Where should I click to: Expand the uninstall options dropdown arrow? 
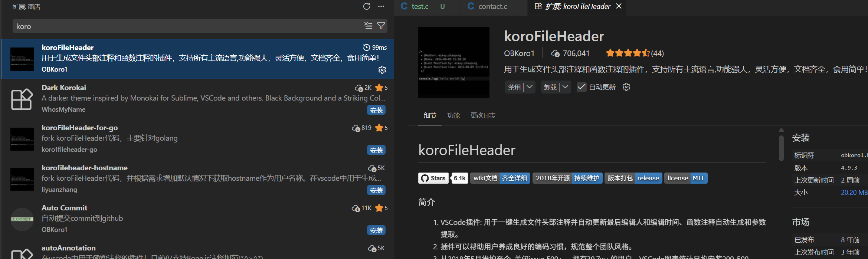tap(565, 87)
